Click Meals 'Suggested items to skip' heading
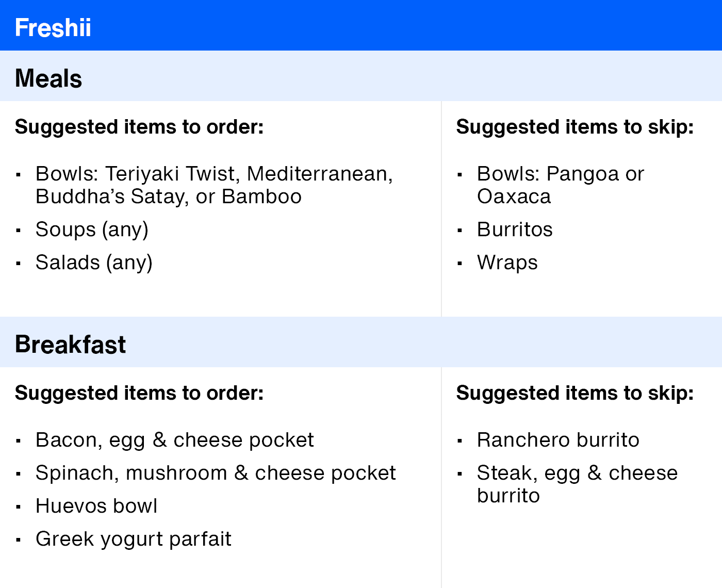The width and height of the screenshot is (722, 588). (575, 127)
